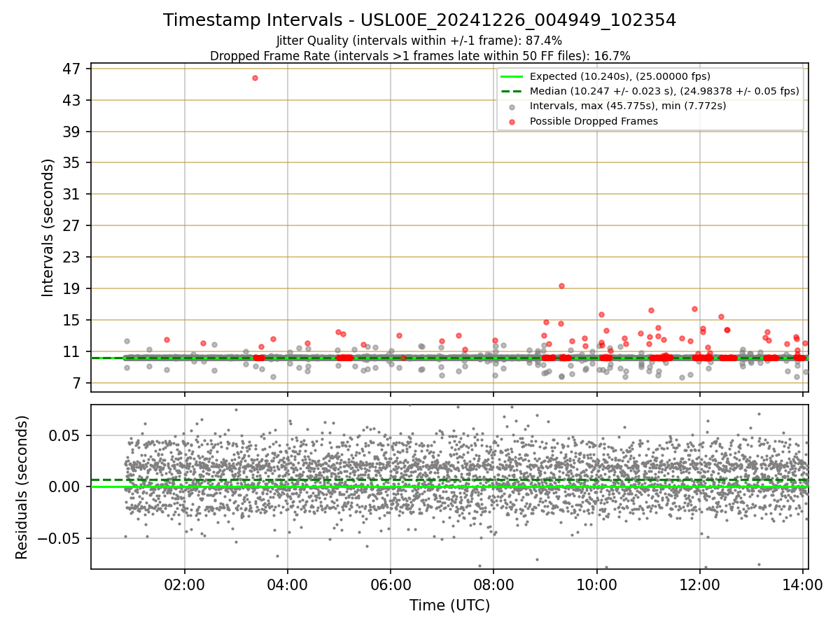
Task: Click the red outlier point near 46 seconds
Action: point(255,78)
